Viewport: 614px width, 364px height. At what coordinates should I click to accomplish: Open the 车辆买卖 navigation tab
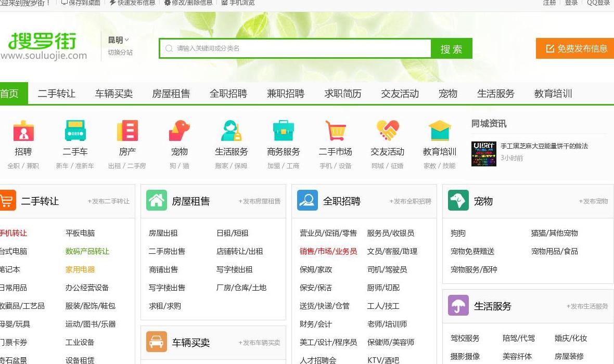coord(114,94)
